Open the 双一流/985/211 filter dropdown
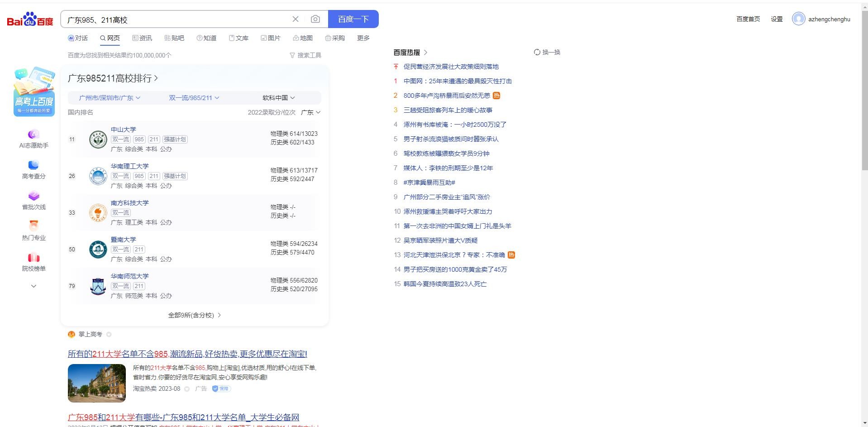The height and width of the screenshot is (427, 868). click(x=194, y=98)
